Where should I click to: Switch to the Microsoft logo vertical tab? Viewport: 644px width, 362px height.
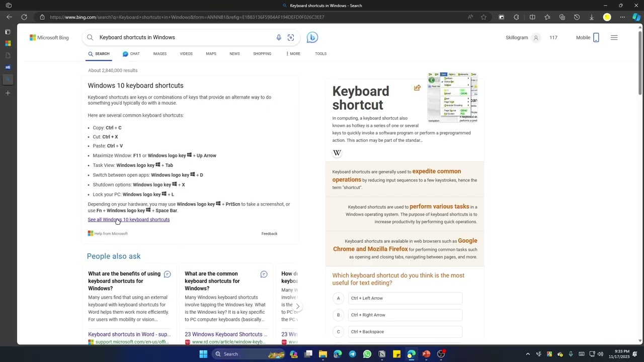click(x=8, y=44)
